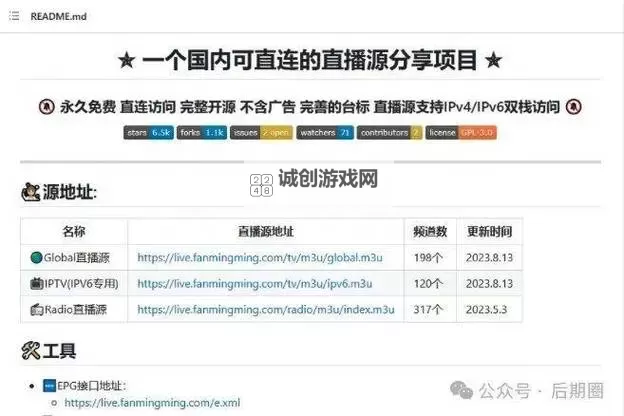Screen dimensions: 624x416
Task: Click the 317个 channel count cell
Action: (428, 309)
